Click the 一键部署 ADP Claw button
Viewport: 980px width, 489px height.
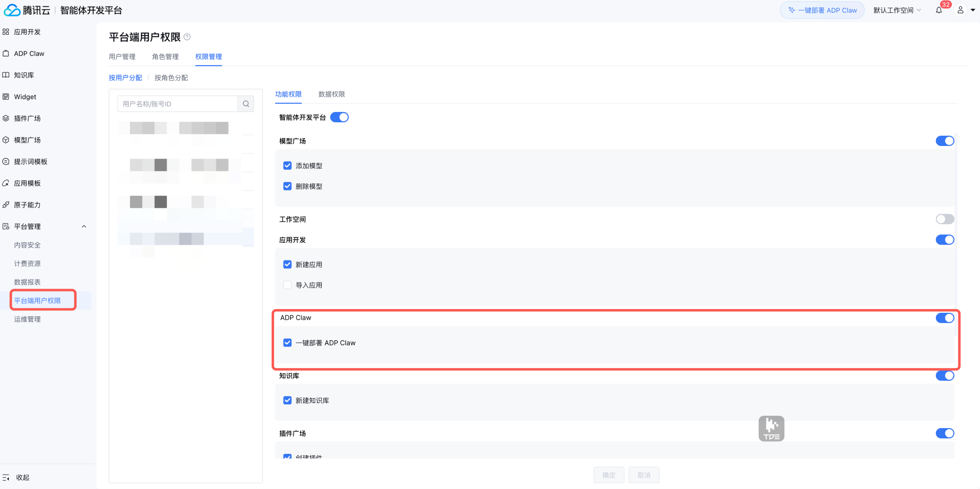point(822,10)
